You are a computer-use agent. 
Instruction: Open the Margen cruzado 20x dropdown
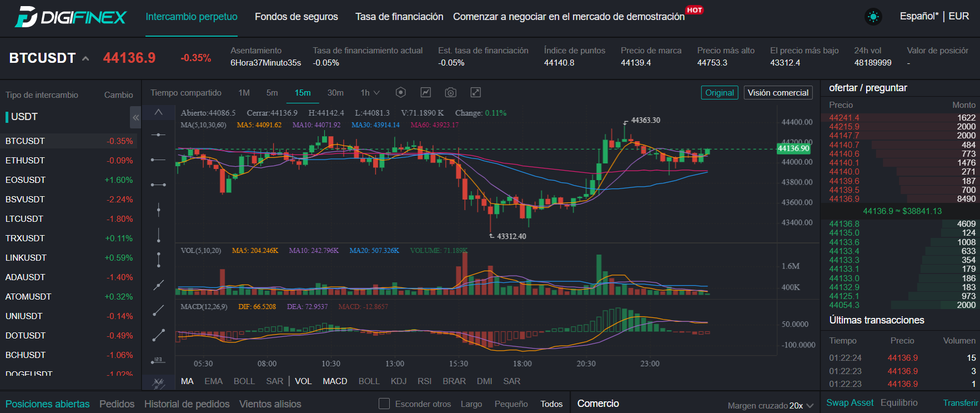(771, 405)
